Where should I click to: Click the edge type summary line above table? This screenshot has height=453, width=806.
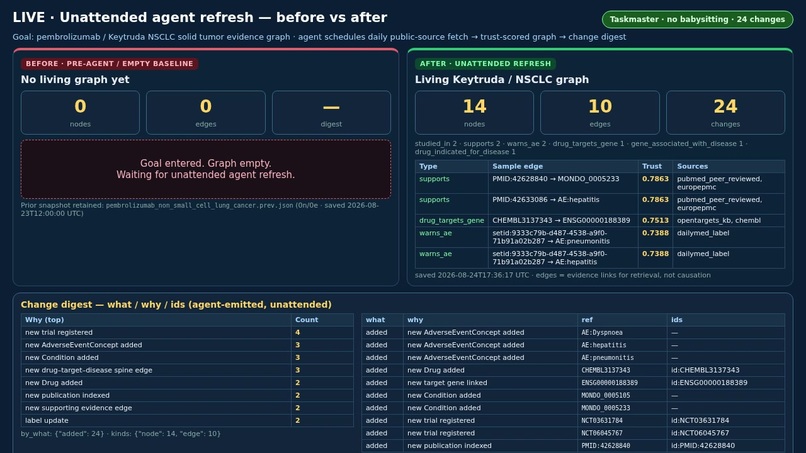pos(581,148)
